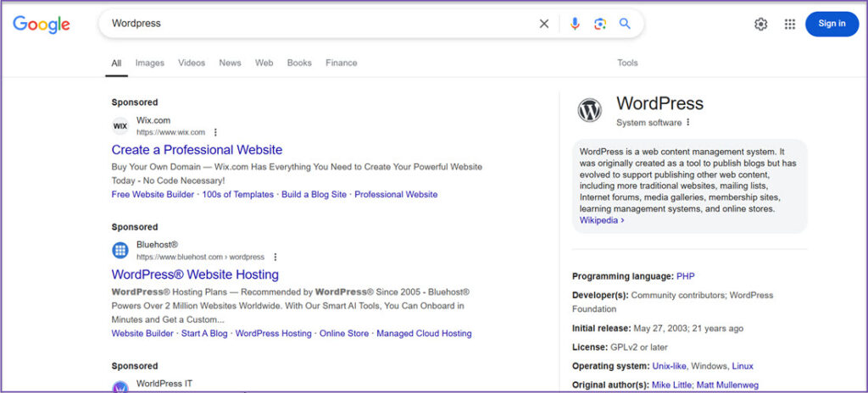Click the Sign in button
Viewport: 868px width, 393px height.
coord(831,24)
